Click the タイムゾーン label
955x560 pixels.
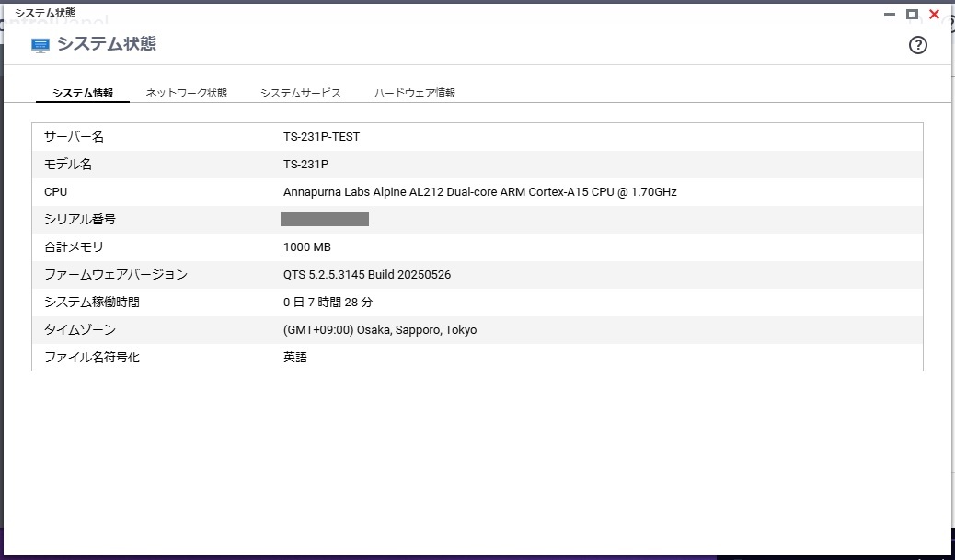click(x=80, y=330)
